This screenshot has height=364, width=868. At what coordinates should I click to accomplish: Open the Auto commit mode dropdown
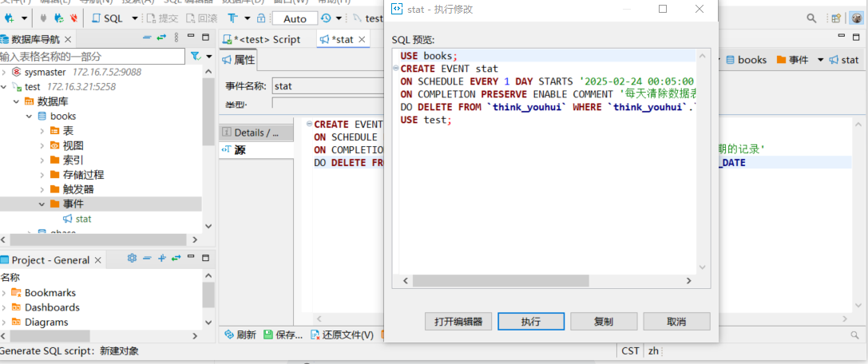pos(295,18)
